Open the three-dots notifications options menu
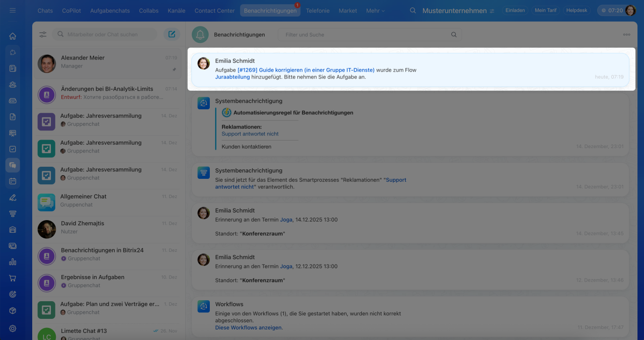Screen dimensions: 644x340 pos(626,35)
